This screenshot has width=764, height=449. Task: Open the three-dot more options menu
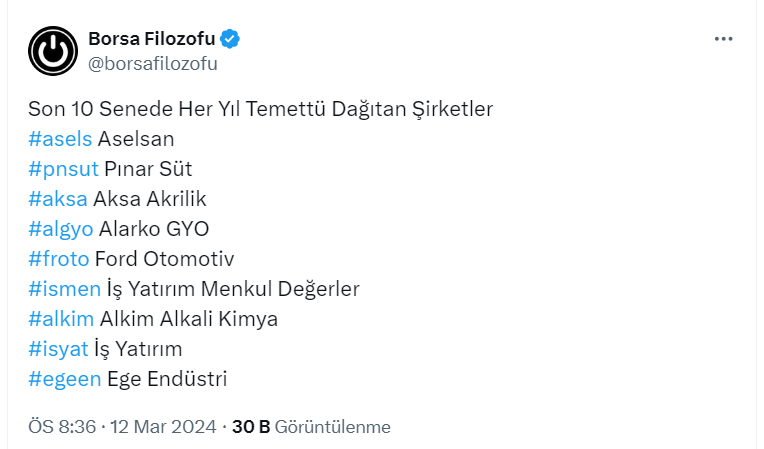click(x=724, y=39)
